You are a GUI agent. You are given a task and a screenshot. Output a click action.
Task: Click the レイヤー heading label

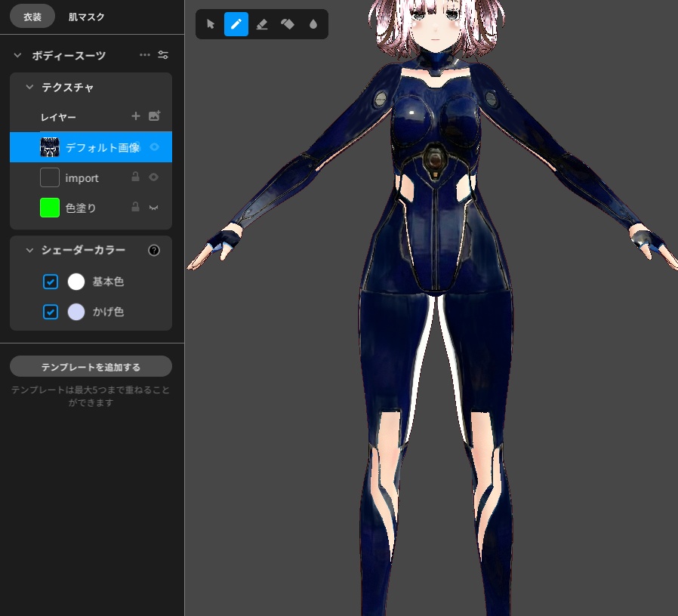(x=58, y=117)
